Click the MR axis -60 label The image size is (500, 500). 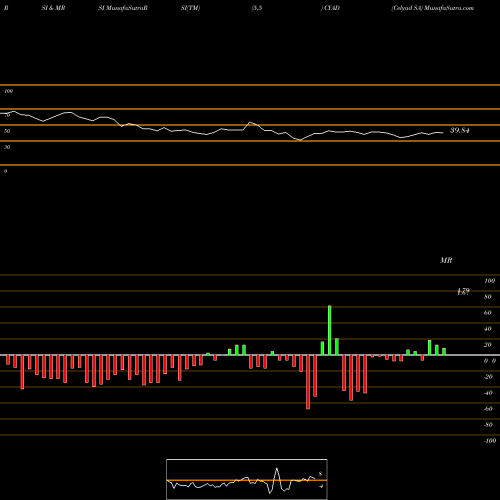pos(488,409)
